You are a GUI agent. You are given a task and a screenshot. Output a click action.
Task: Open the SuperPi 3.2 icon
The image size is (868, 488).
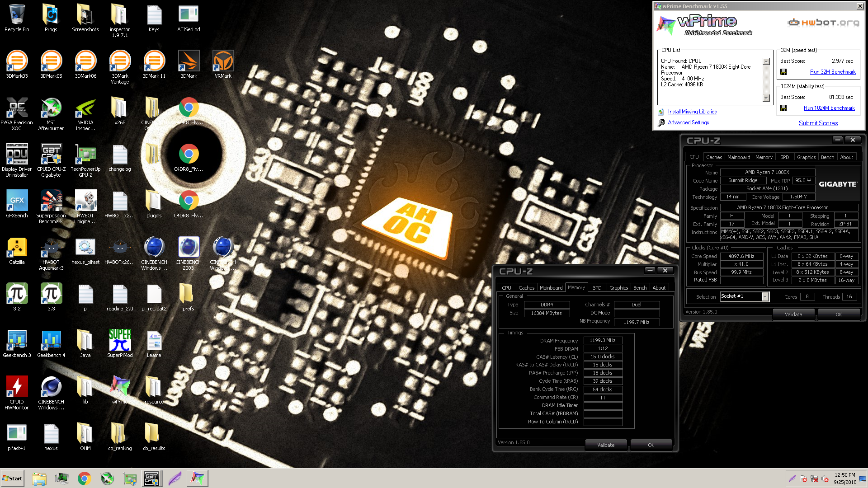[17, 297]
